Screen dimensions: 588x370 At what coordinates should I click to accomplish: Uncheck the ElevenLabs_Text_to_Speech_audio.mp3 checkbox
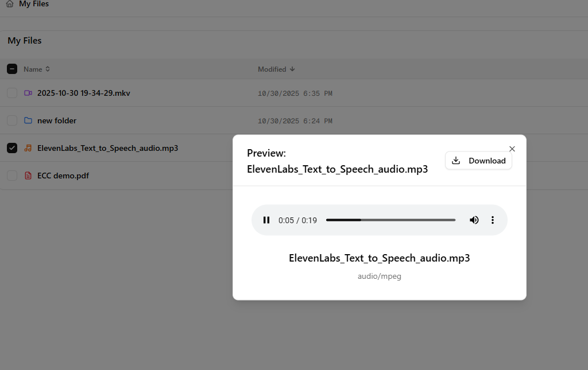tap(12, 148)
